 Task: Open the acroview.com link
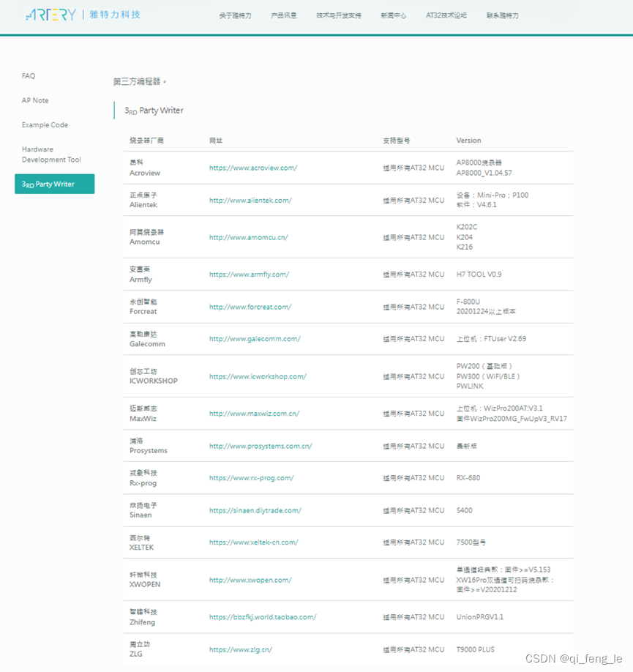coord(253,168)
